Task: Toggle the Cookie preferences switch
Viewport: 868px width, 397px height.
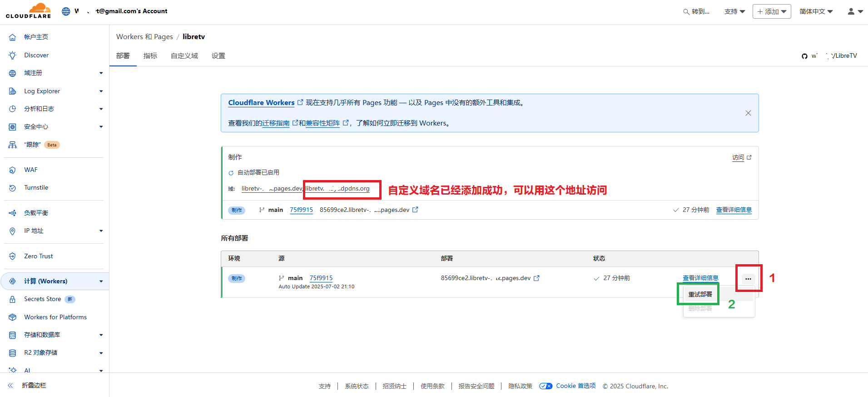Action: pos(546,386)
